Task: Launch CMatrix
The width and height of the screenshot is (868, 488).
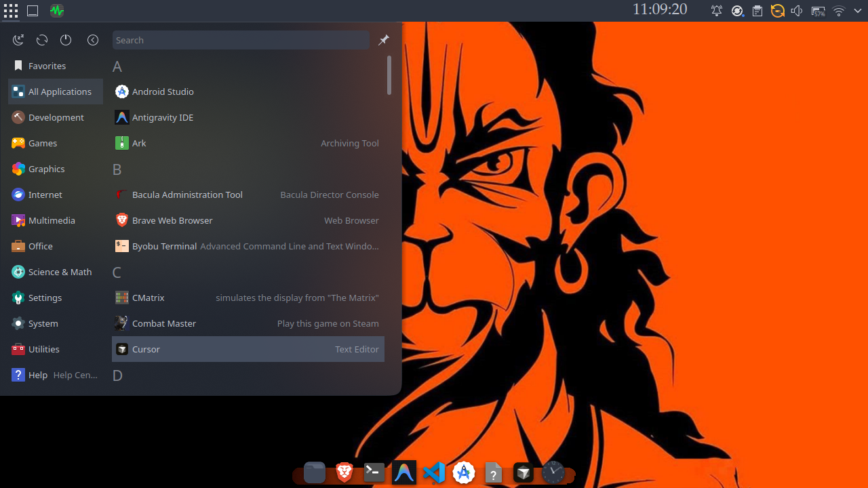Action: pyautogui.click(x=248, y=298)
